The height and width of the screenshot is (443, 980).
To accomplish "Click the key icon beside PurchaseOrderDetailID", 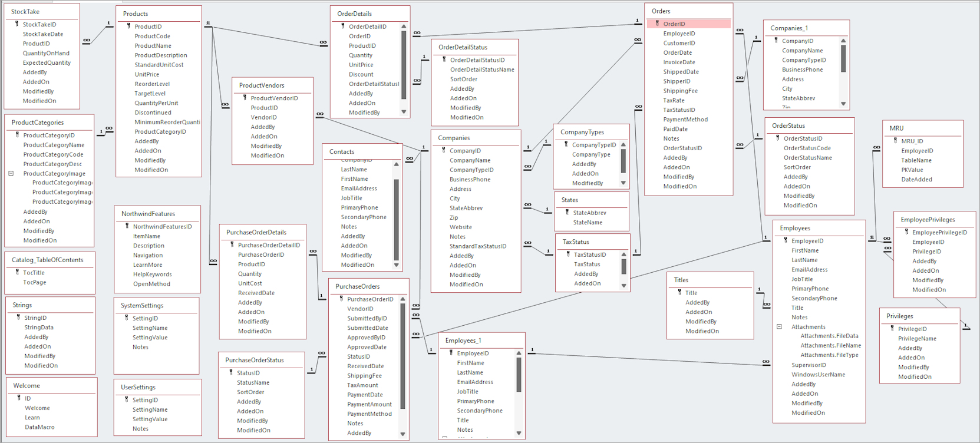I will click(x=232, y=245).
